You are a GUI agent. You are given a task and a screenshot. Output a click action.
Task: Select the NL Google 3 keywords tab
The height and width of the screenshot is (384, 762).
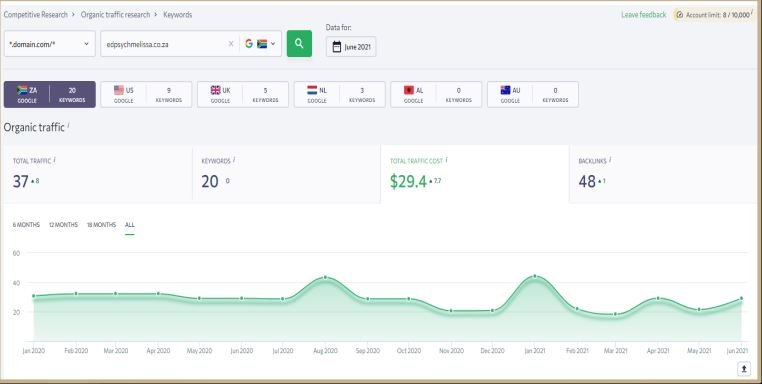(x=340, y=94)
